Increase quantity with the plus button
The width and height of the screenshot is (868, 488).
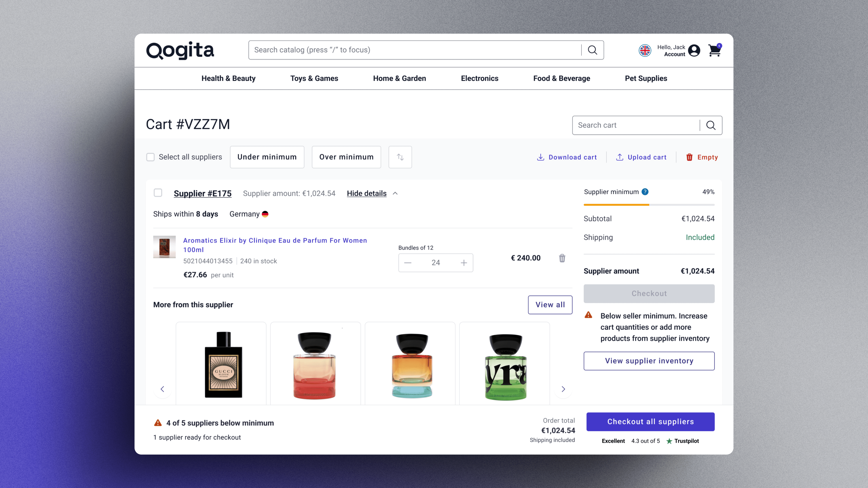pos(464,263)
